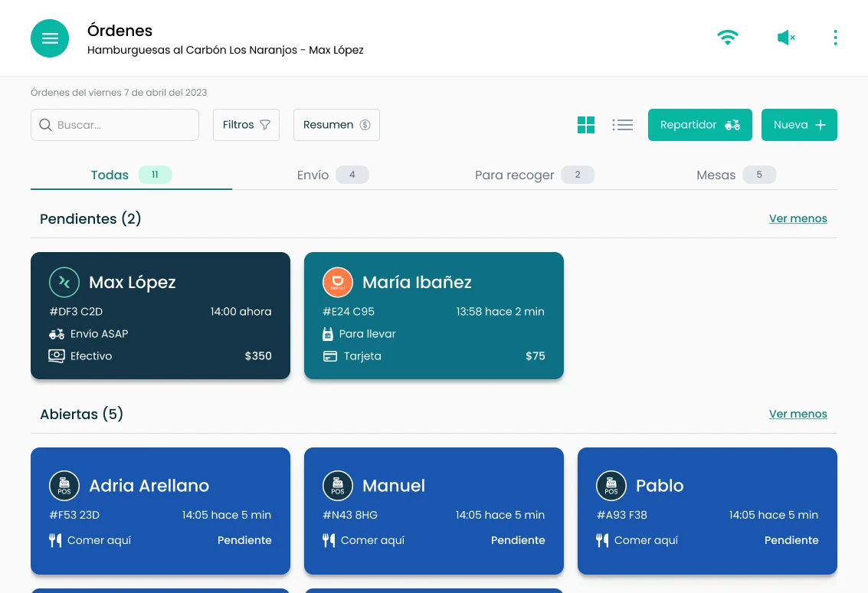The width and height of the screenshot is (868, 593).
Task: Toggle the muted speaker sound icon
Action: click(786, 38)
